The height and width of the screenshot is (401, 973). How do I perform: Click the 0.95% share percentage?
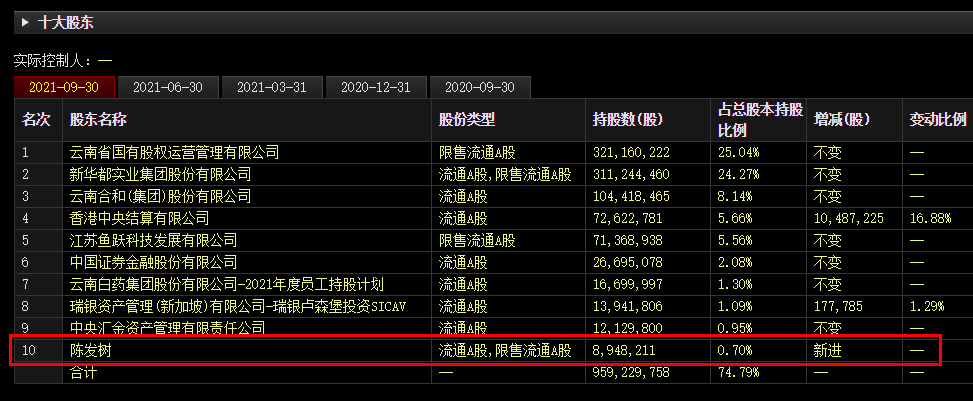(735, 328)
